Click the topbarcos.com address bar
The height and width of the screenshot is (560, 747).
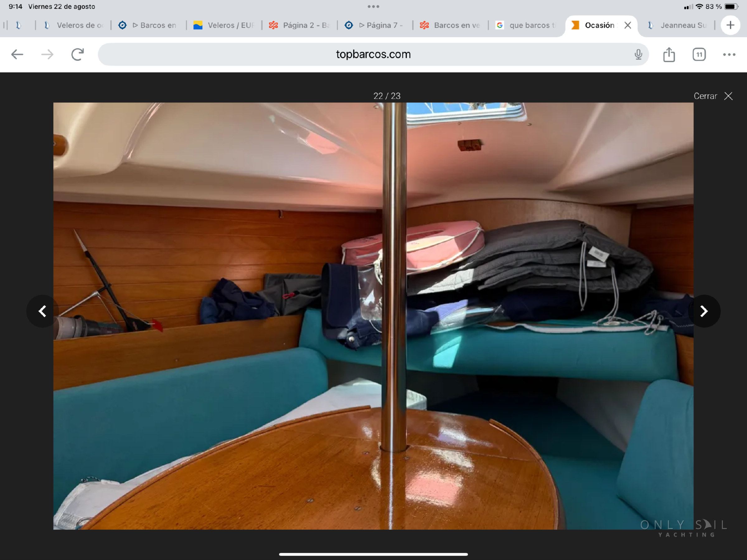pos(373,54)
